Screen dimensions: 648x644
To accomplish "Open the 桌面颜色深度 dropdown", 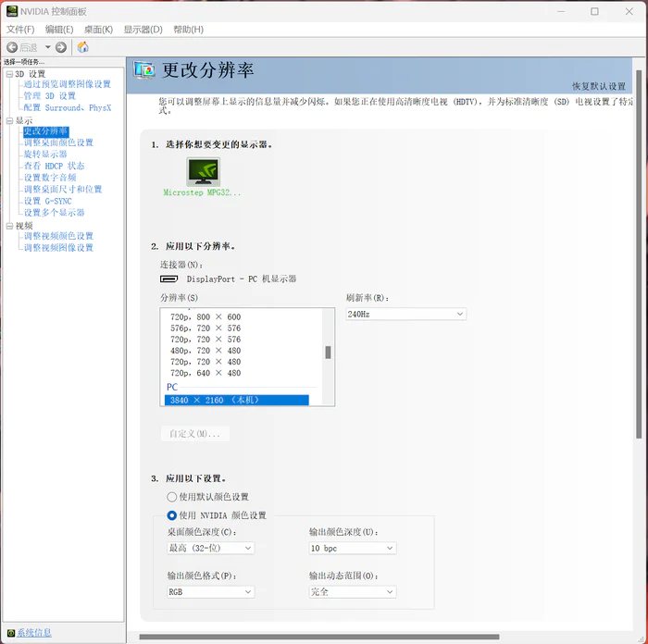I will coord(211,548).
